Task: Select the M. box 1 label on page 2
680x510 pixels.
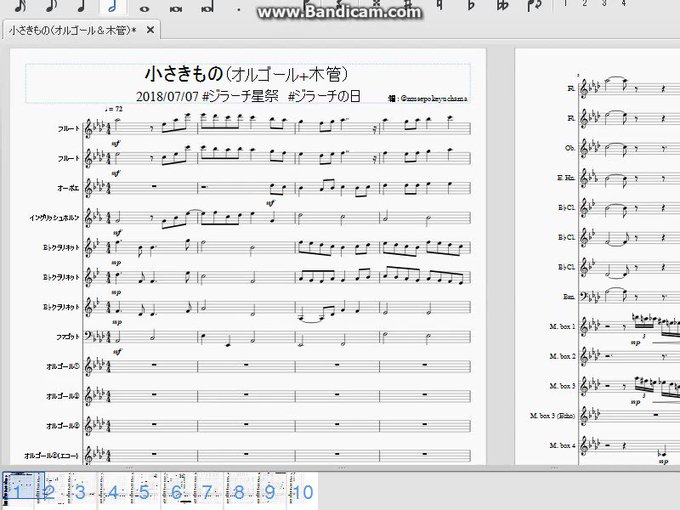Action: [562, 327]
